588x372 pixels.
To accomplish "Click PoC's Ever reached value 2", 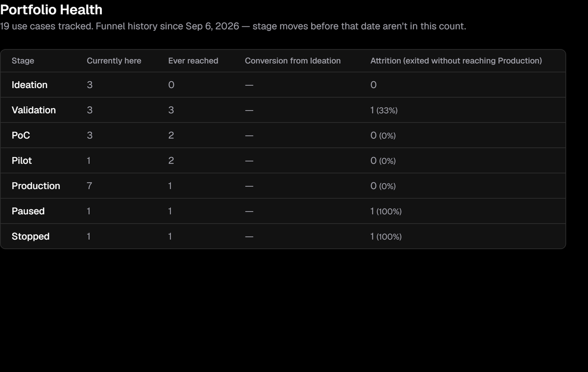I will click(x=171, y=136).
